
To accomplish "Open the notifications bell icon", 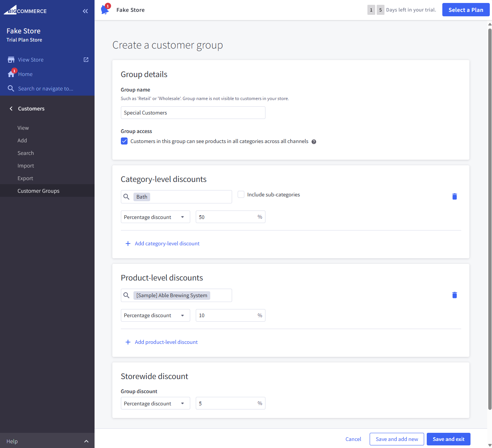I will pos(105,9).
